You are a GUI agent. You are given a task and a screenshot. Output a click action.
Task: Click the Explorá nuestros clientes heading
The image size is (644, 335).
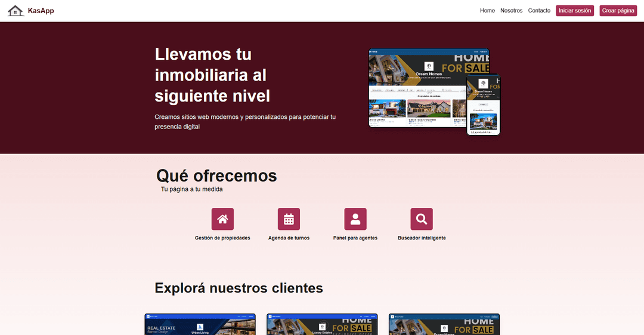(239, 288)
